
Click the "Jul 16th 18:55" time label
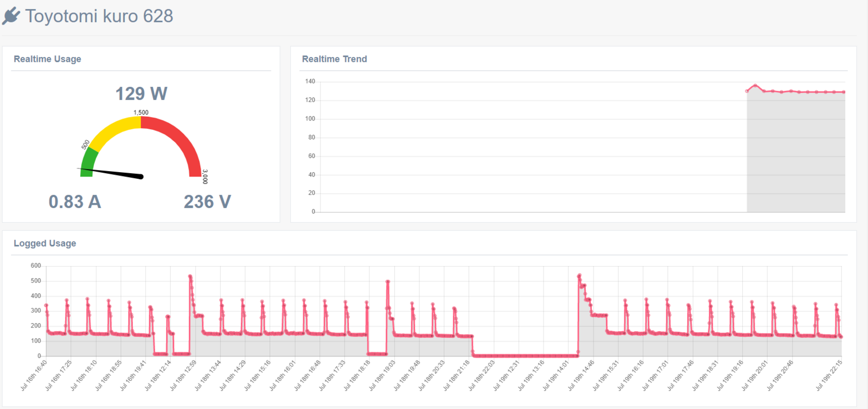[108, 375]
